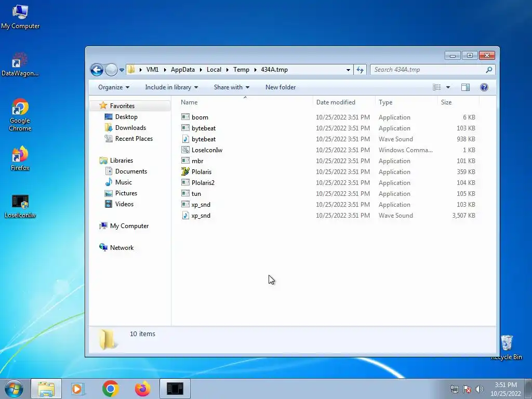The height and width of the screenshot is (399, 532).
Task: Launch Windows Media Player from taskbar
Action: pyautogui.click(x=78, y=389)
